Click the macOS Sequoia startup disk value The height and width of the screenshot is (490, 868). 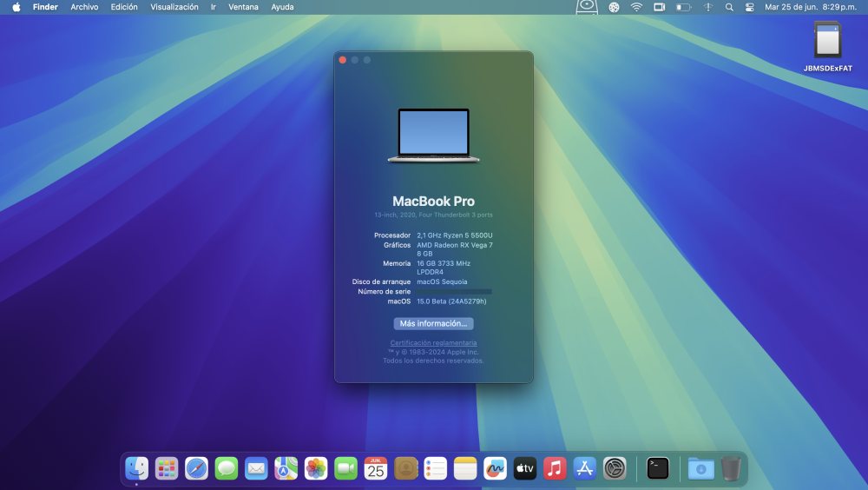(x=442, y=281)
